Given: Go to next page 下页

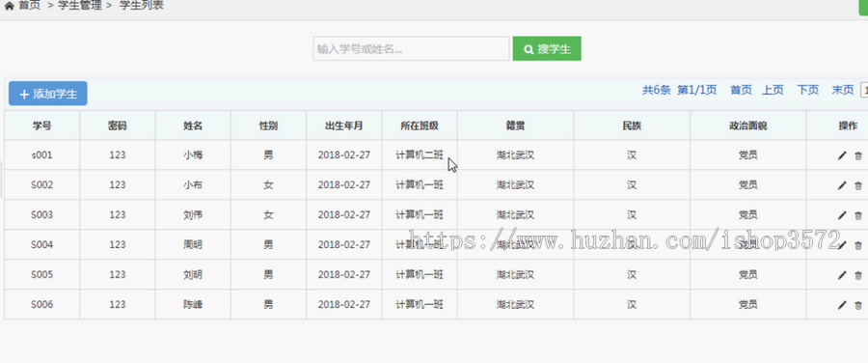Looking at the screenshot, I should (x=807, y=91).
